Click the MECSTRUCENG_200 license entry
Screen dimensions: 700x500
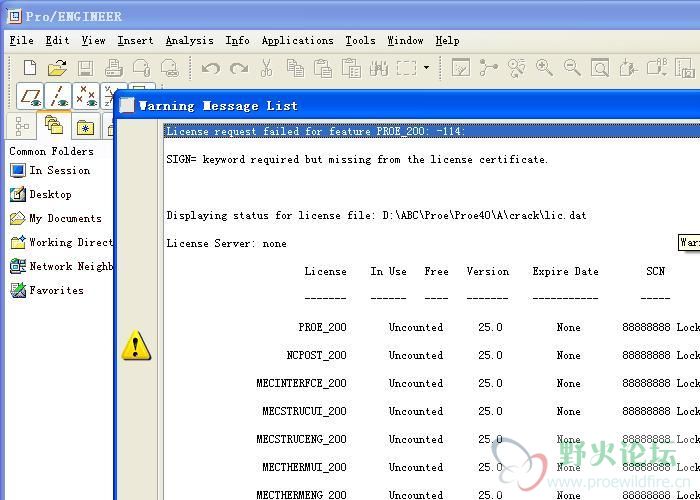pos(301,439)
